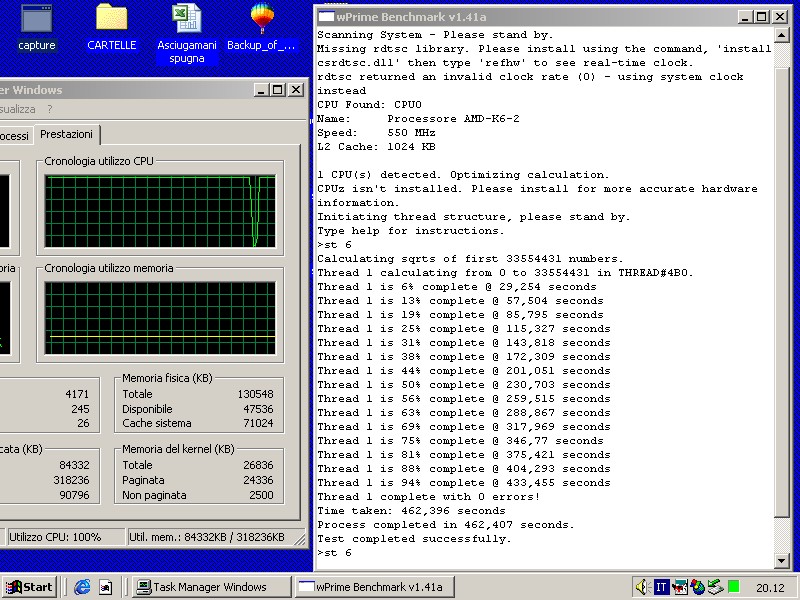Click the Task Manager resize grip corner
This screenshot has height=600, width=800.
[x=300, y=539]
